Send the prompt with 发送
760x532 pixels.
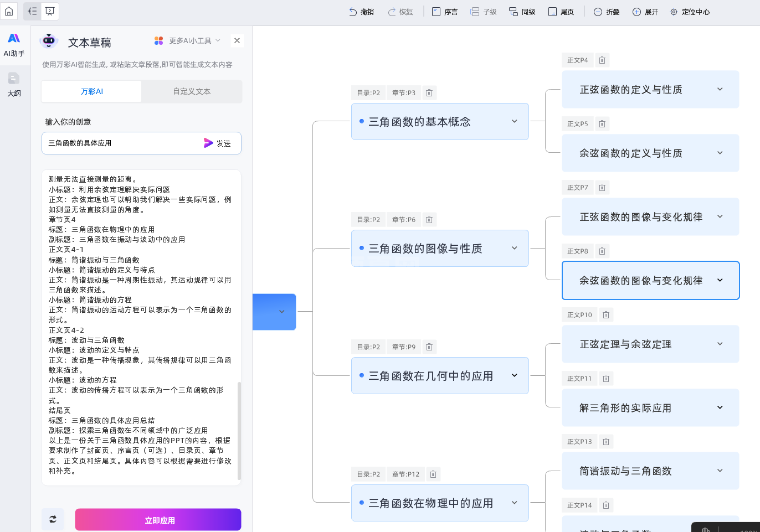[217, 143]
